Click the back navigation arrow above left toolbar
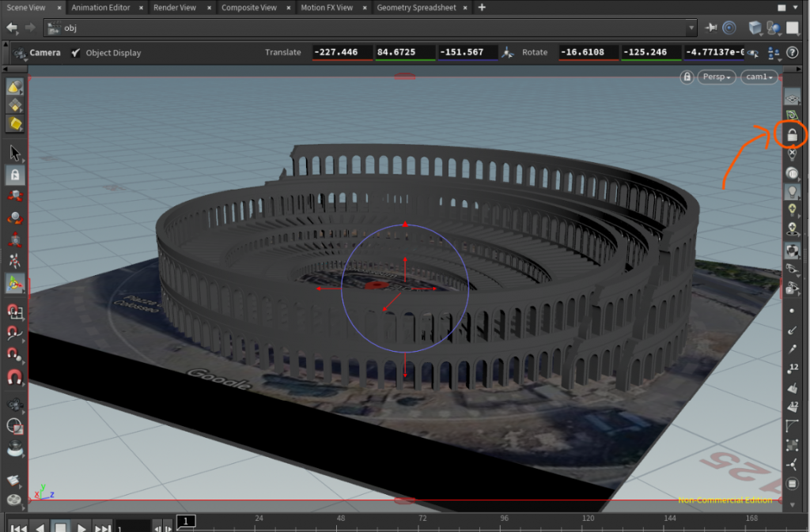This screenshot has height=532, width=810. (x=11, y=27)
